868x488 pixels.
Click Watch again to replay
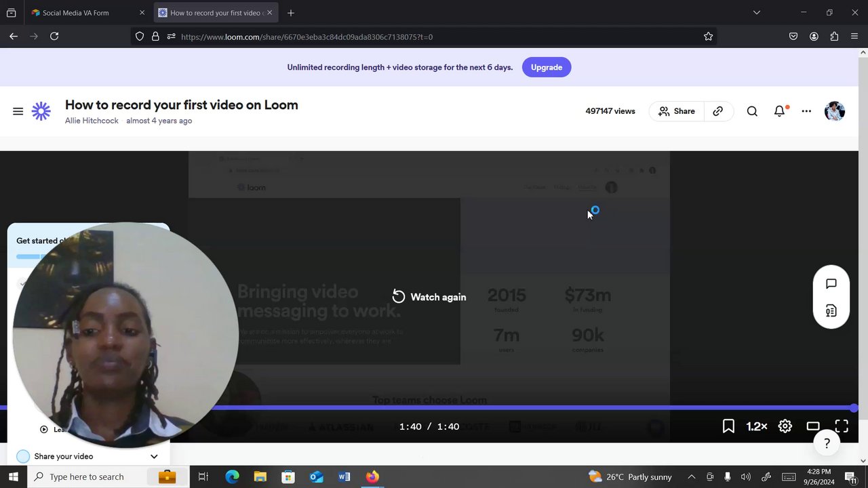(429, 297)
